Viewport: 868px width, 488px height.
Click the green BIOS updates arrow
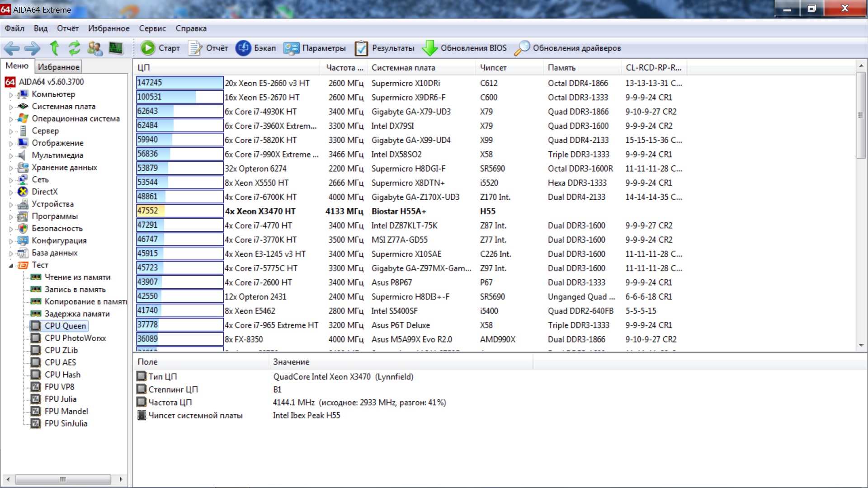[429, 48]
